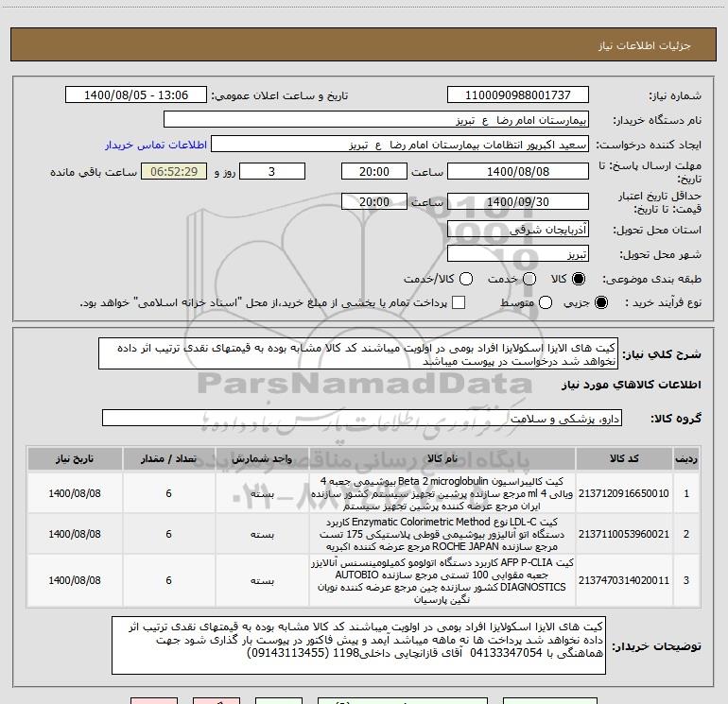This screenshot has width=728, height=704.
Task: Click the price validity date 1400/09/30 field
Action: pos(518,202)
